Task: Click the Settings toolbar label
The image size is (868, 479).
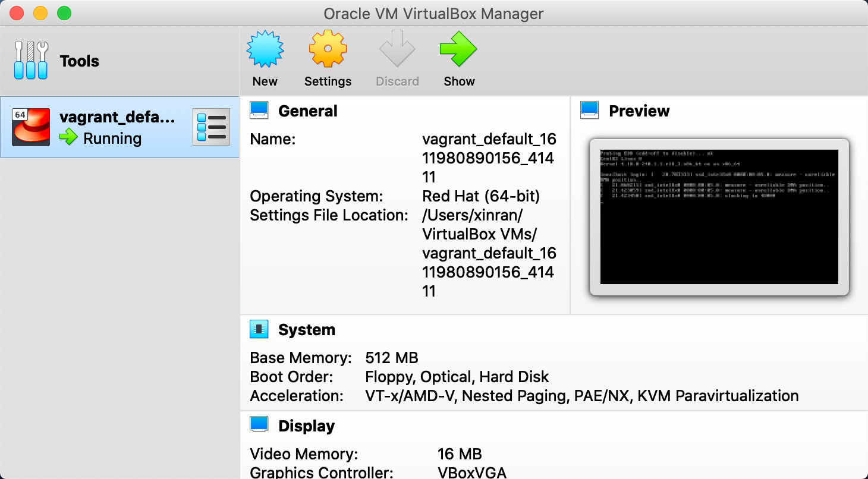Action: [x=328, y=81]
